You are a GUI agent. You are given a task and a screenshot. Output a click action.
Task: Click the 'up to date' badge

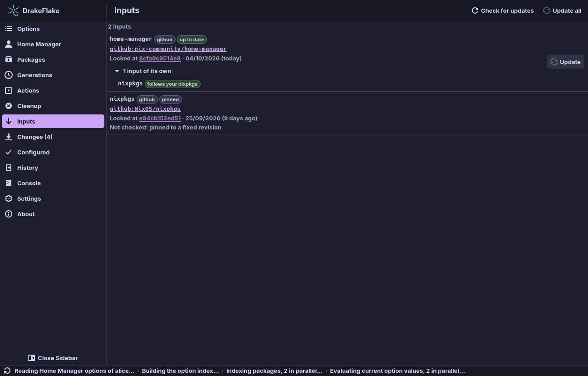pos(192,40)
